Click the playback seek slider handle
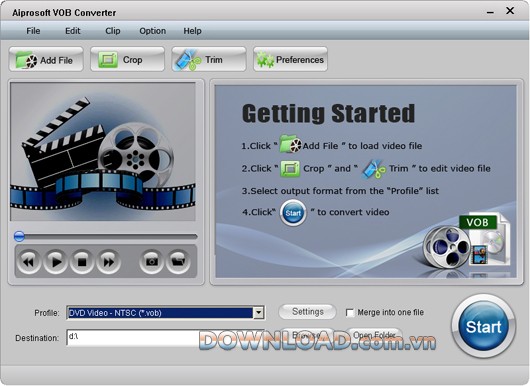This screenshot has height=386, width=530. point(19,236)
